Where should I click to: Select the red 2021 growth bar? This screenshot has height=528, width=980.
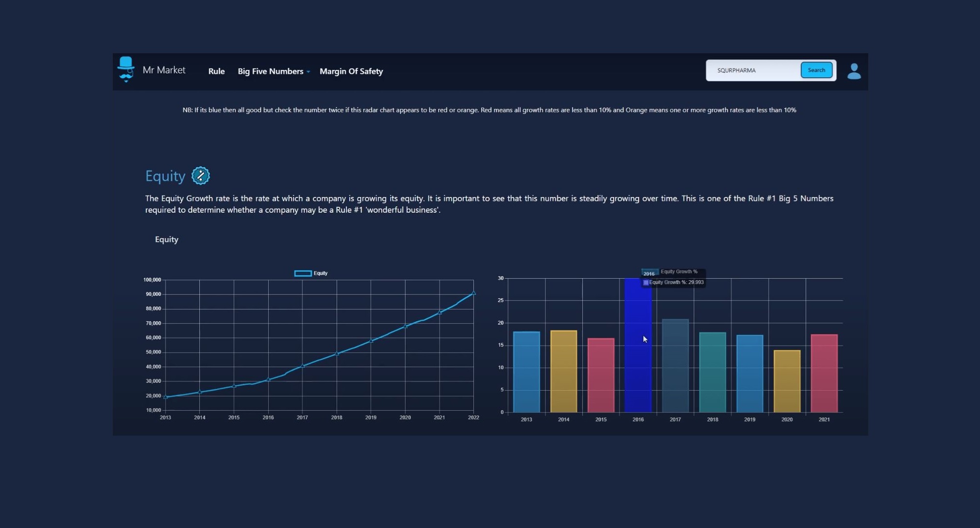coord(824,374)
